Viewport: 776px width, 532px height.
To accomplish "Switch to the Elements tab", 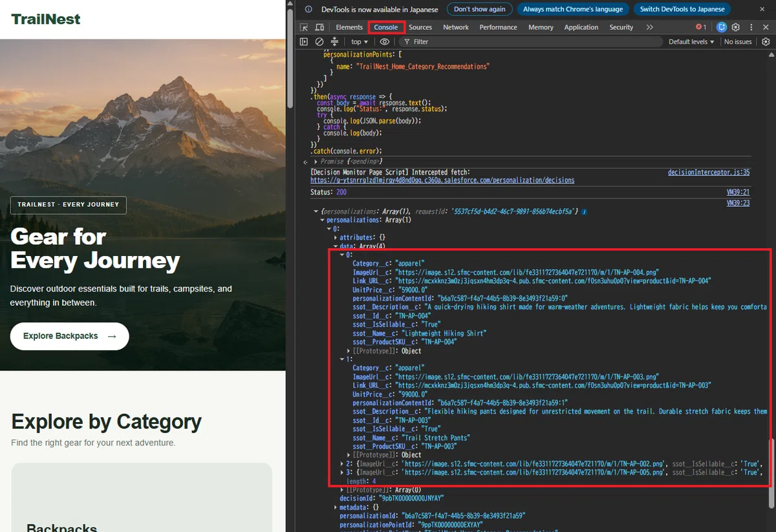I will pyautogui.click(x=349, y=27).
